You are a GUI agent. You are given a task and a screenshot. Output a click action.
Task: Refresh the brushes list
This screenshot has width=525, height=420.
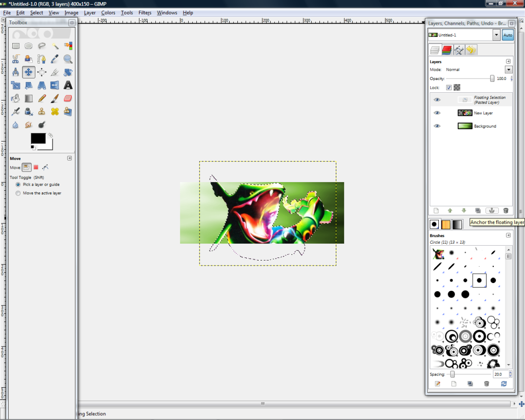click(504, 384)
